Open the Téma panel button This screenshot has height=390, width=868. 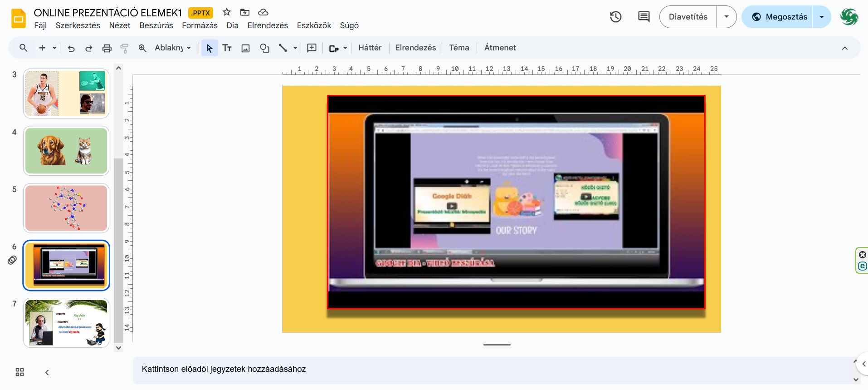(459, 48)
